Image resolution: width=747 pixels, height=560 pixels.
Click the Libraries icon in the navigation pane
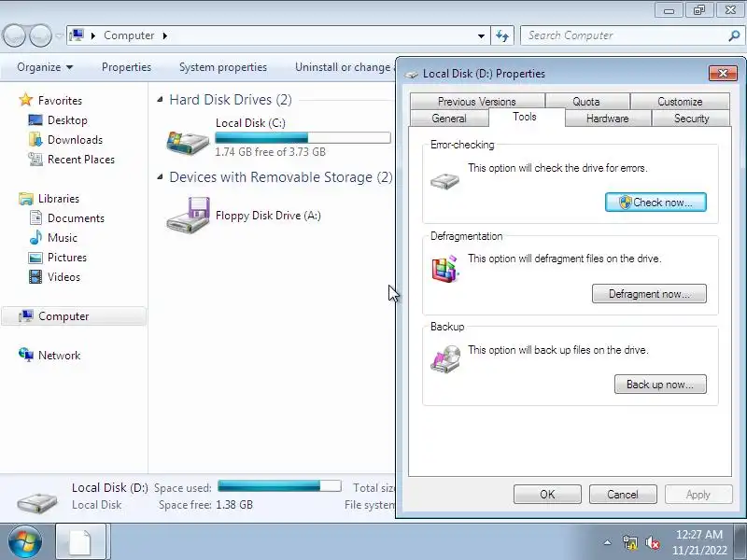[26, 199]
